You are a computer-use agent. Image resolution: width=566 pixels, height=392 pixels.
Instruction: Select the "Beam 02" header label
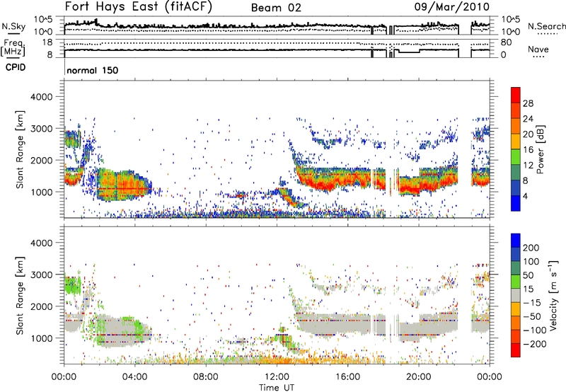(x=276, y=8)
